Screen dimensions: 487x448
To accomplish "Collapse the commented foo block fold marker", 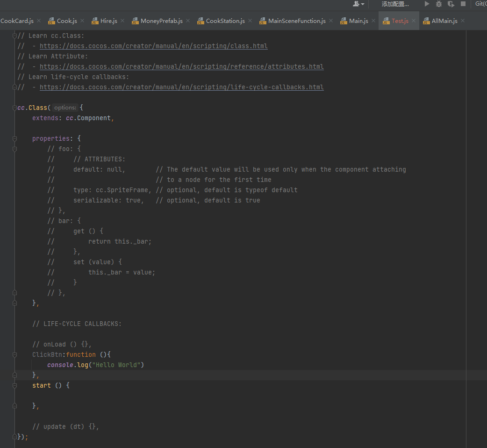I will pyautogui.click(x=14, y=149).
